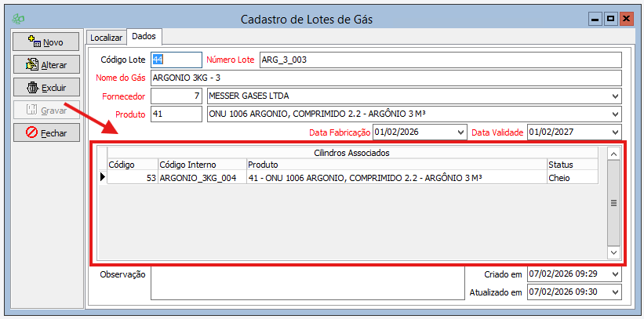This screenshot has width=644, height=319.
Task: Expand the Atualizado em dropdown
Action: pyautogui.click(x=614, y=292)
